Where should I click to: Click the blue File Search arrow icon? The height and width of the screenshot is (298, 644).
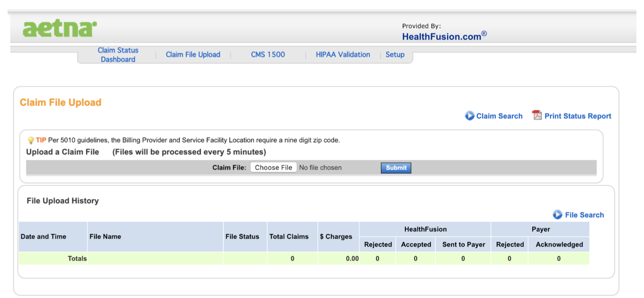557,215
